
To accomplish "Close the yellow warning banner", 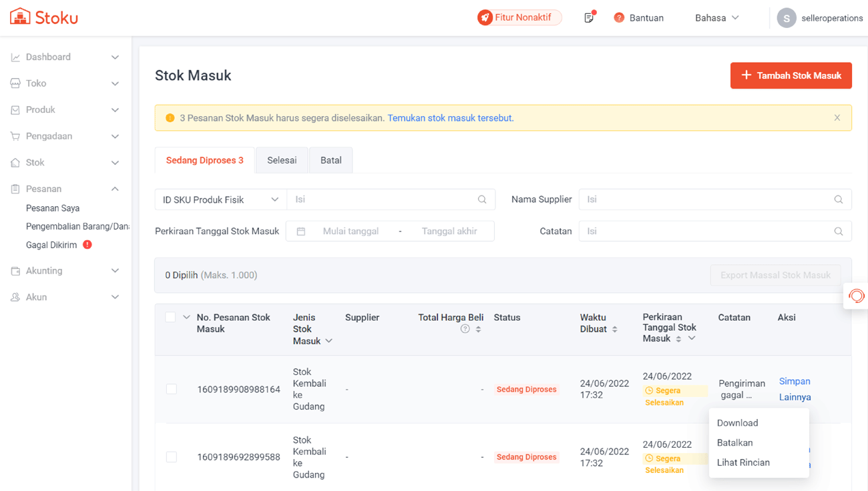I will click(837, 118).
